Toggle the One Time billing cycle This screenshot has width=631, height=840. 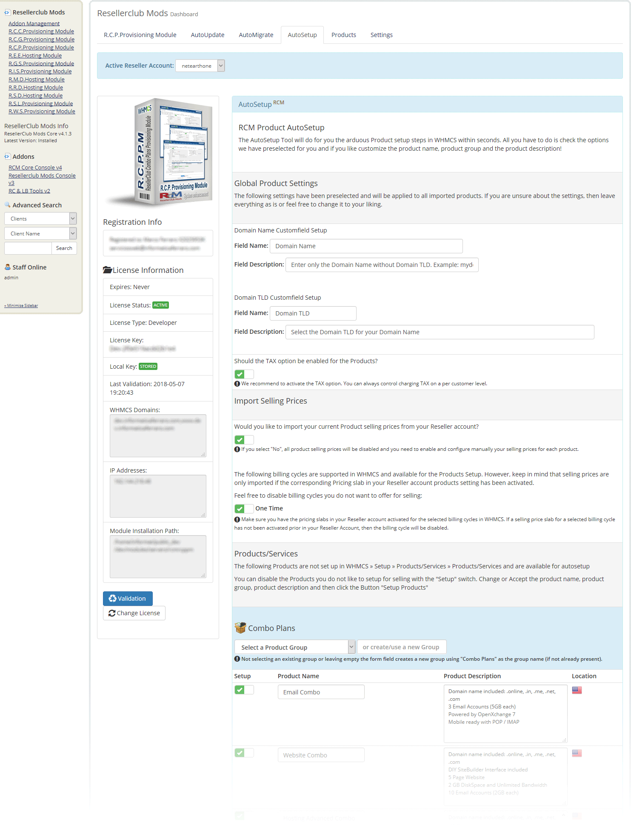(244, 508)
